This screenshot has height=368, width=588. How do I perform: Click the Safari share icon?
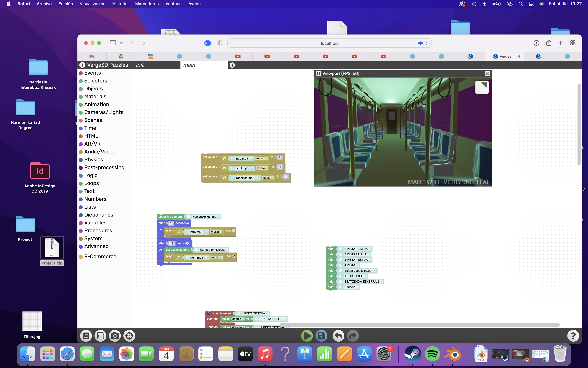(548, 43)
